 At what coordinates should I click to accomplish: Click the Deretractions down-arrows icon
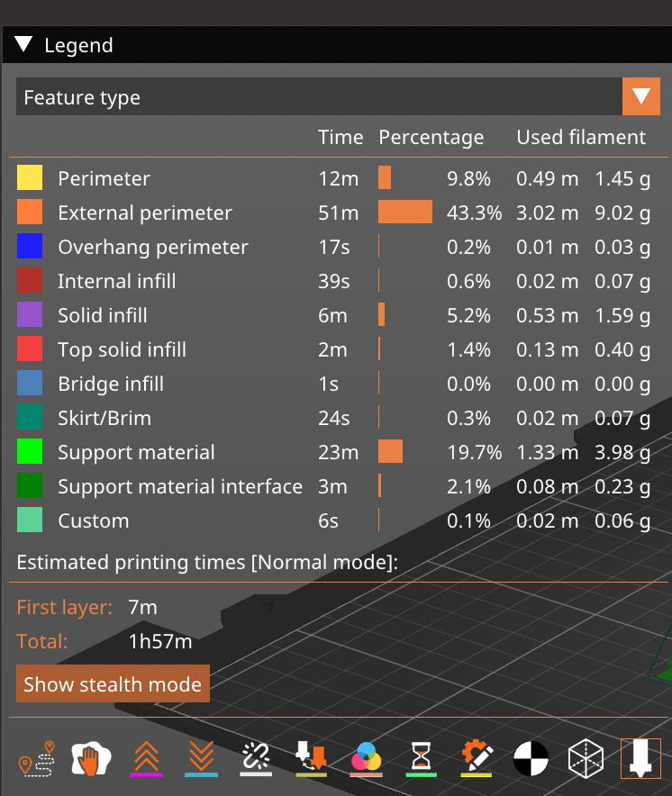tap(201, 758)
